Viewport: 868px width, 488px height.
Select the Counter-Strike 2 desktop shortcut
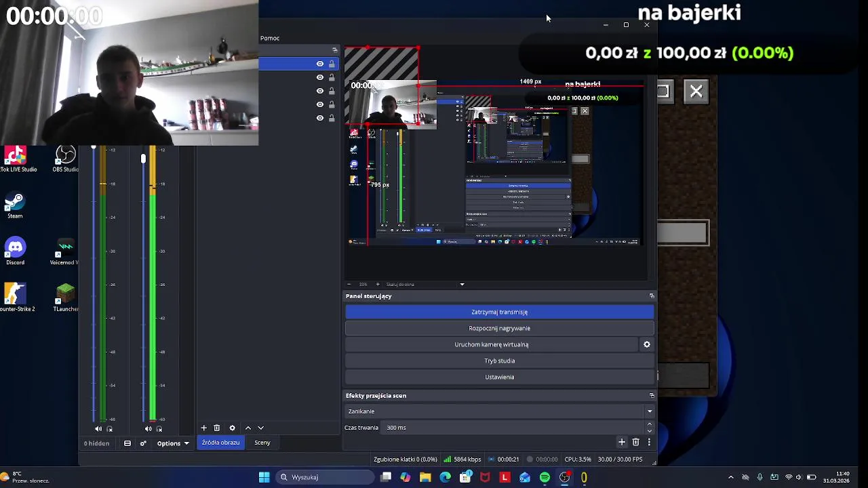[x=15, y=298]
